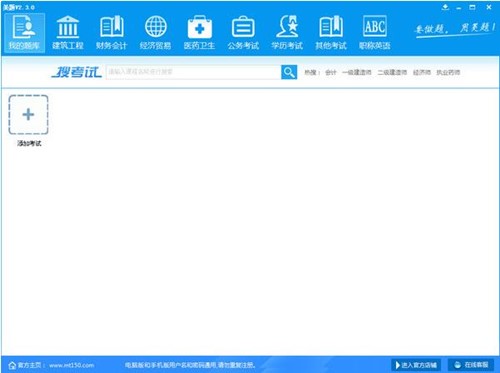Open the 建筑工程 category
Screen dimensions: 500x373
[68, 33]
